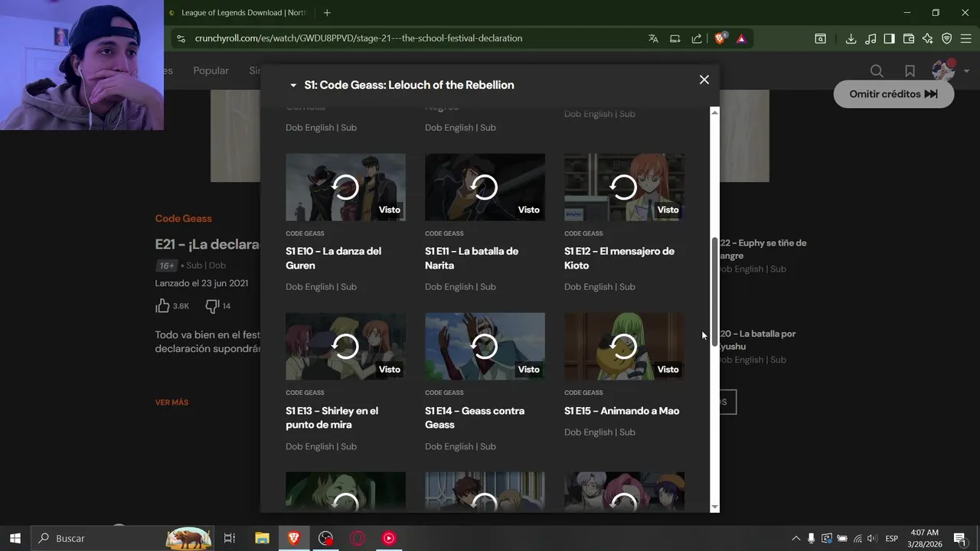
Task: Open the Brave Shields lion icon
Action: pos(720,38)
